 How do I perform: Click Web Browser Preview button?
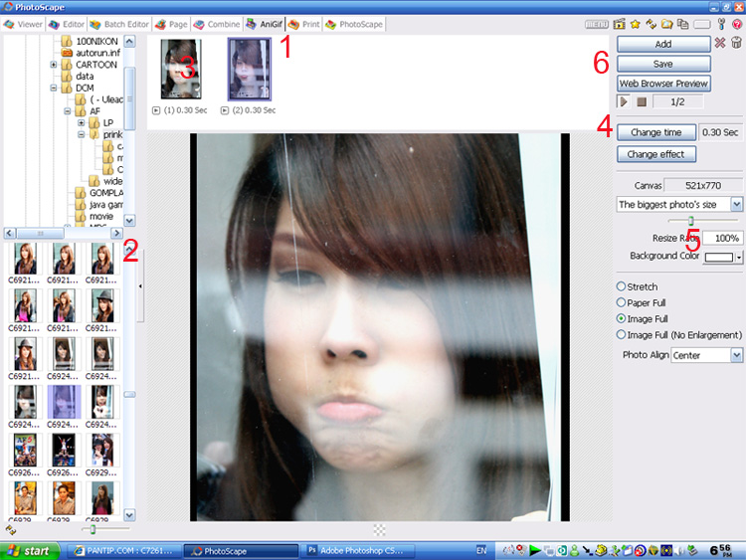point(663,84)
